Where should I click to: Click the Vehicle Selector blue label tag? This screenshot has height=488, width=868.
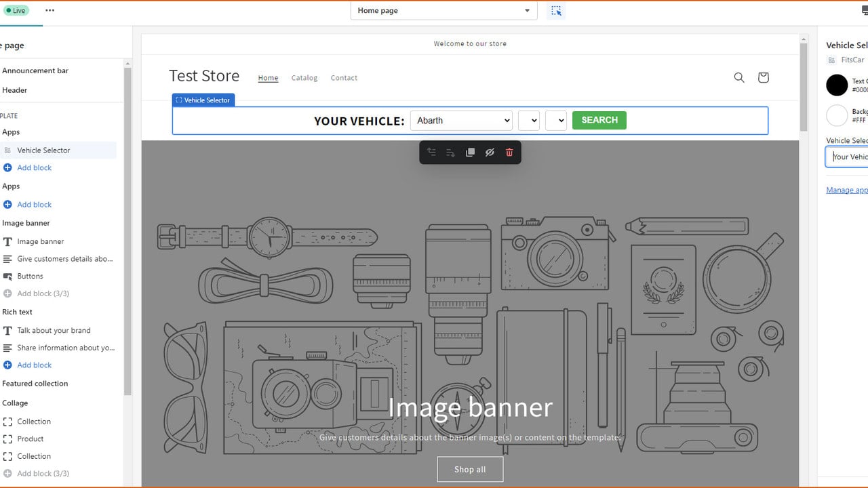pyautogui.click(x=203, y=100)
